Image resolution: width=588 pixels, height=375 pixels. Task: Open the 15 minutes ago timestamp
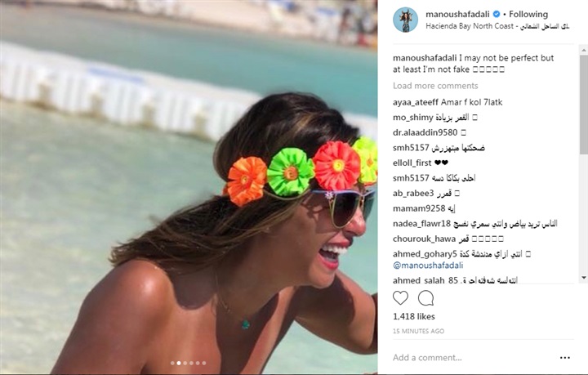418,331
